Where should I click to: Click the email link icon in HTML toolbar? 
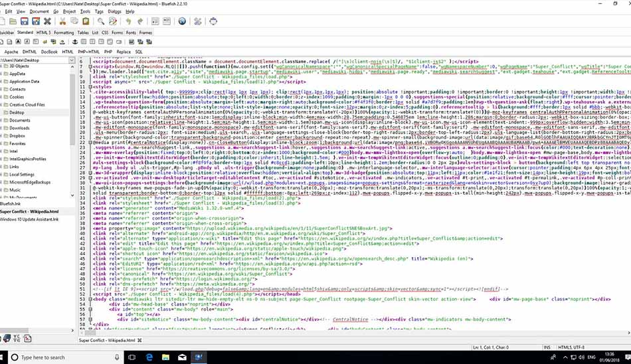click(119, 41)
